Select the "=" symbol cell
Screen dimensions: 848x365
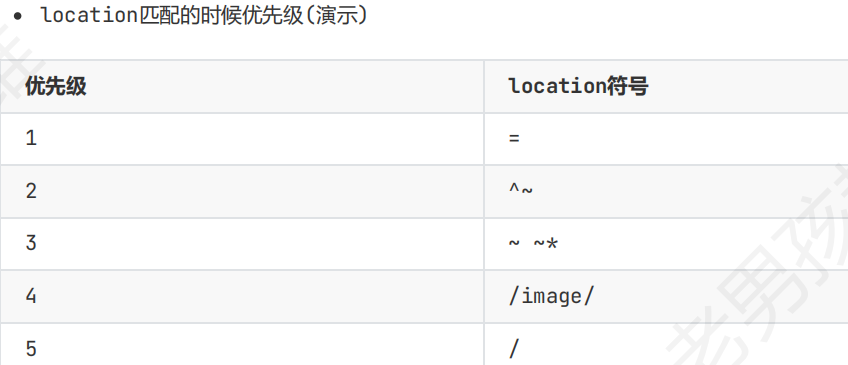666,138
